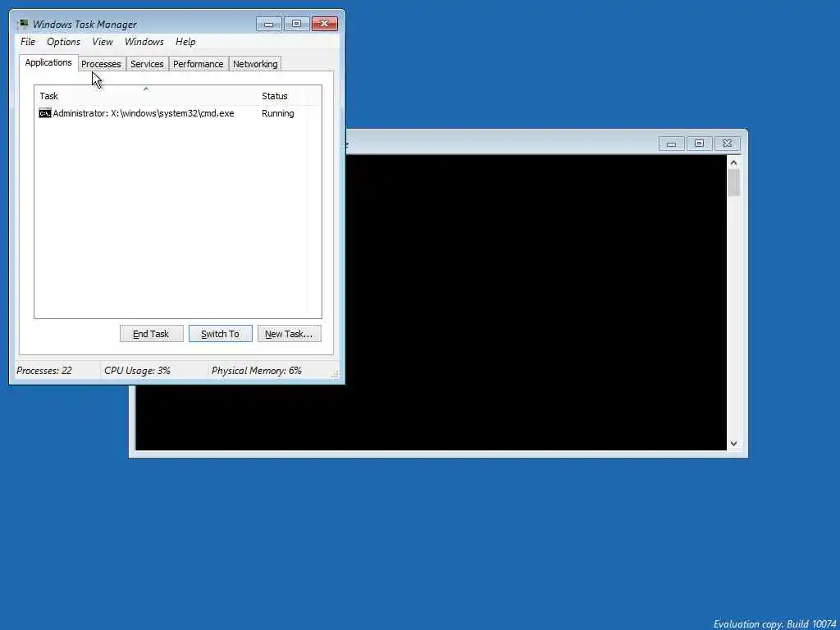
Task: Click the New Task... button
Action: coord(289,334)
